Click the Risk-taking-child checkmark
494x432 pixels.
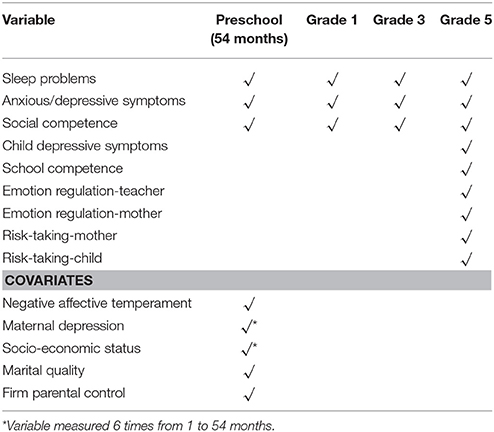466,259
